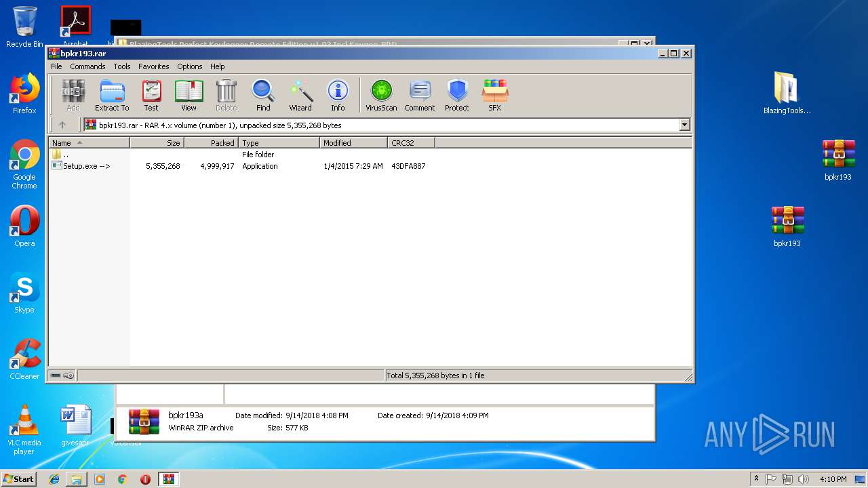
Task: Open Opera desktop shortcut
Action: pyautogui.click(x=24, y=226)
